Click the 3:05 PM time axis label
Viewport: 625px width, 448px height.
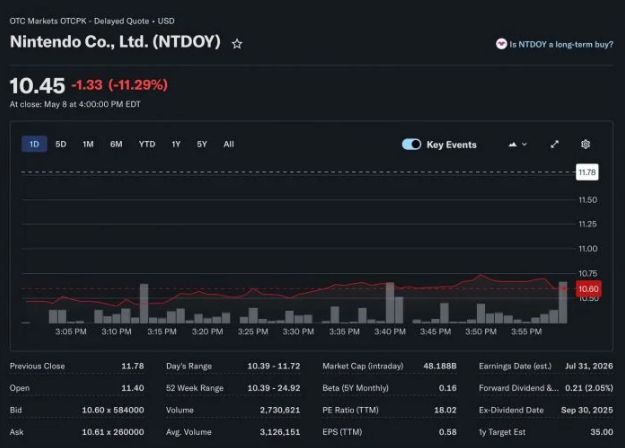point(71,332)
